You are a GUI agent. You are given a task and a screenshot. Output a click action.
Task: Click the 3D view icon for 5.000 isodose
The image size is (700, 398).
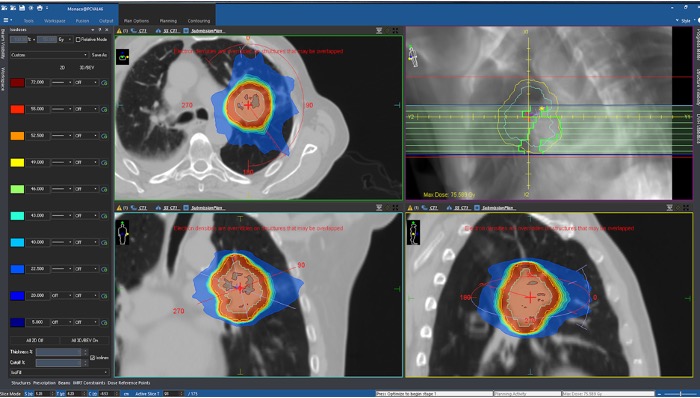click(104, 322)
